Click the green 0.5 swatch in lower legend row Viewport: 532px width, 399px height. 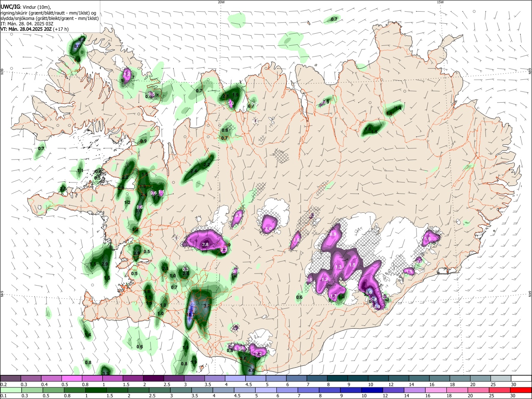pyautogui.click(x=54, y=390)
